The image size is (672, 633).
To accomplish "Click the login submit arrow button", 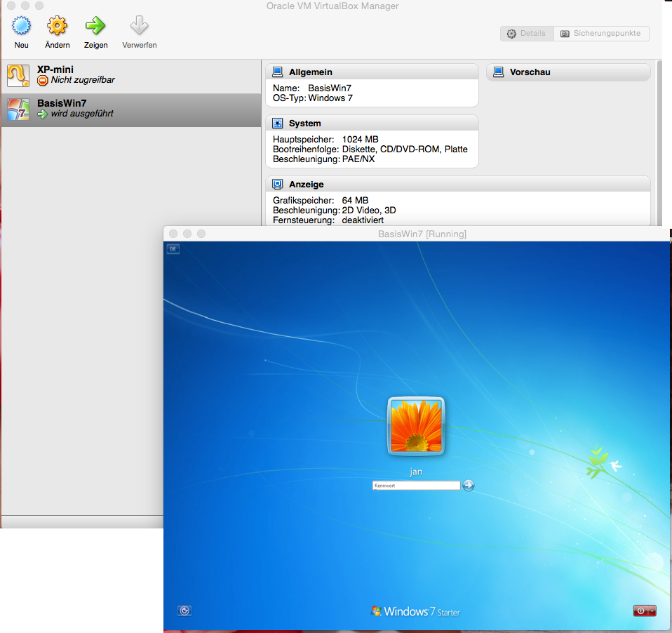I will pos(469,485).
